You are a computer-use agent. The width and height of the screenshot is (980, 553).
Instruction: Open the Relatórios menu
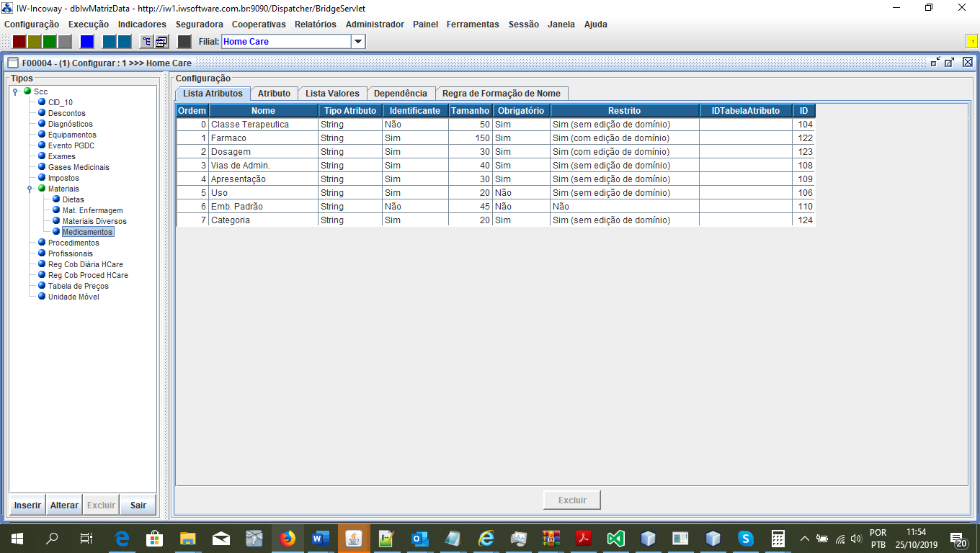[x=315, y=24]
